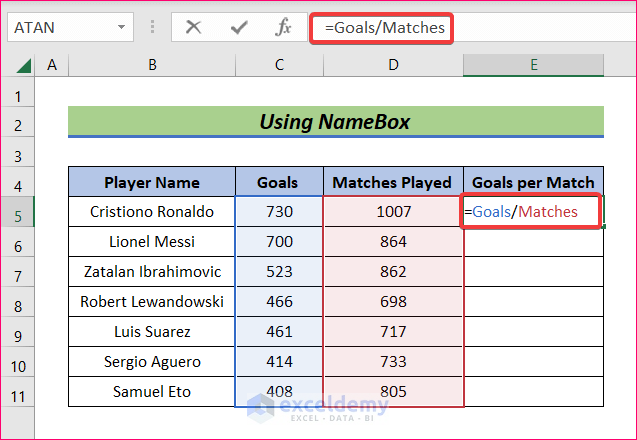This screenshot has width=637, height=440.
Task: Select column D header
Action: point(393,65)
